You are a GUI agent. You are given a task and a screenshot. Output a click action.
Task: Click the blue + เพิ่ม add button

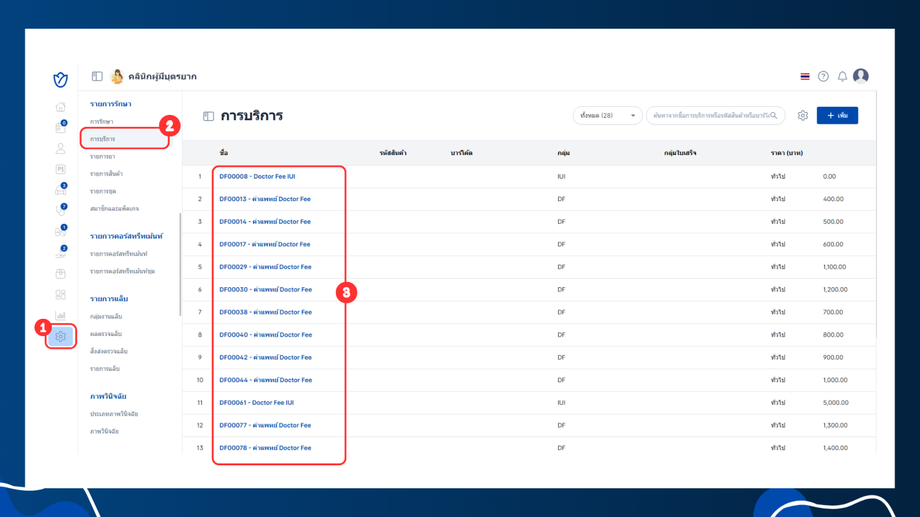837,116
